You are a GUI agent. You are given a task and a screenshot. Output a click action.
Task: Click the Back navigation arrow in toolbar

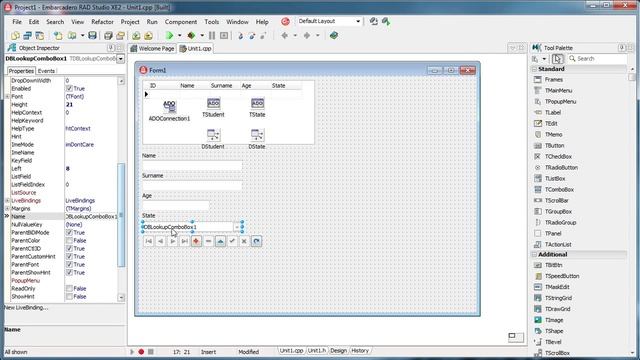pyautogui.click(x=284, y=36)
